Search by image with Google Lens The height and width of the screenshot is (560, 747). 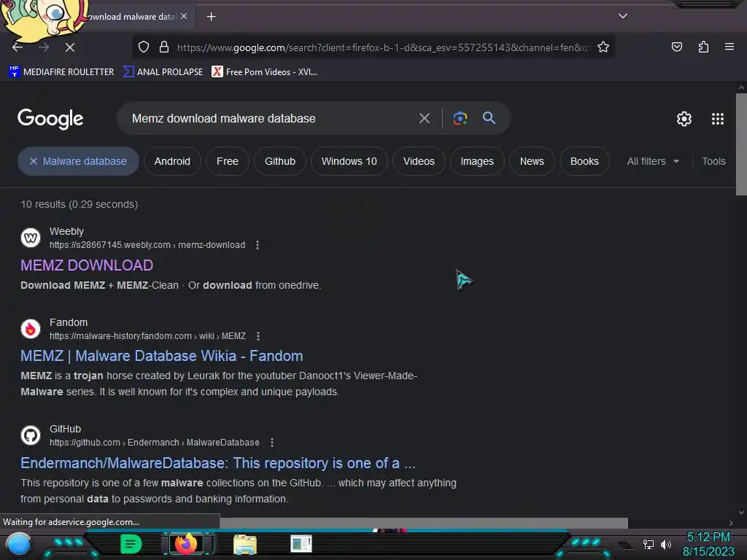click(460, 118)
